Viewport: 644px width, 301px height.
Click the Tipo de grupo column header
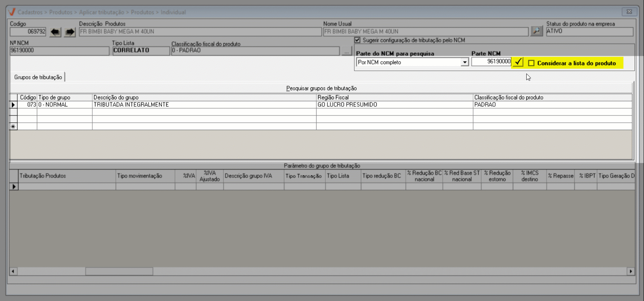point(65,98)
